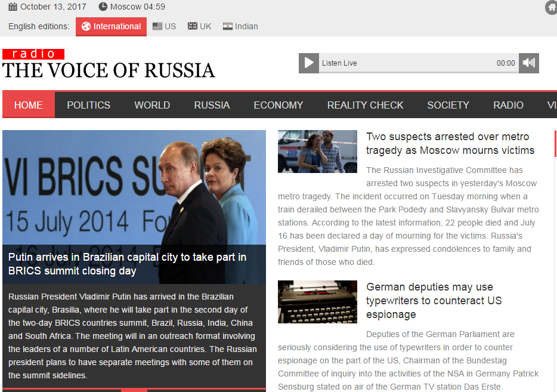
Task: Open the WORLD section
Action: click(152, 105)
